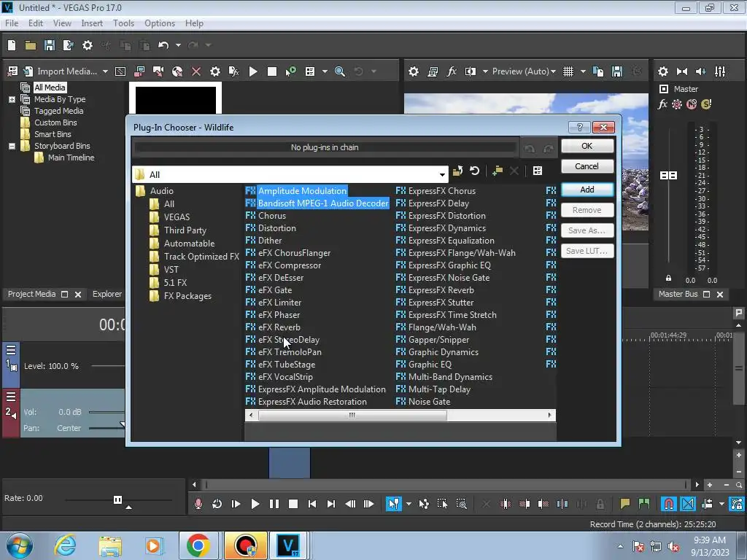Open the Options menu

(160, 23)
